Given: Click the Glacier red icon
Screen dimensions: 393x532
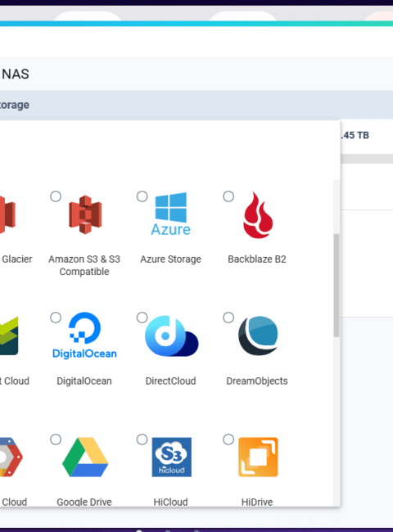Looking at the screenshot, I should coord(7,214).
